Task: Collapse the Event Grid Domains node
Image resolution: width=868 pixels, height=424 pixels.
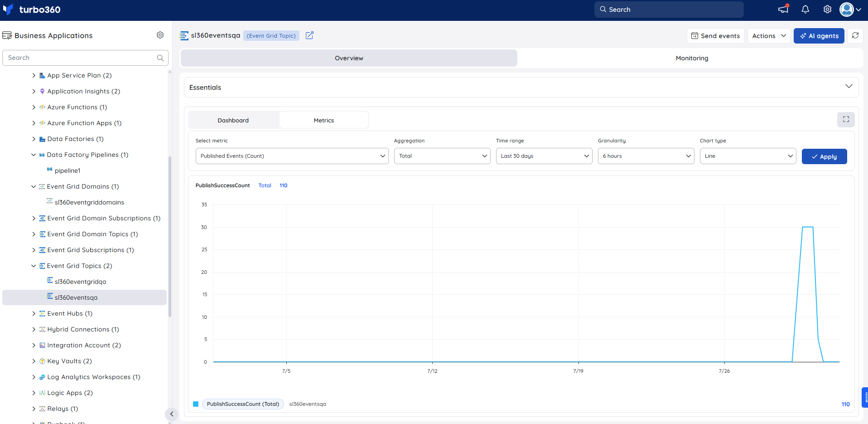Action: click(x=34, y=187)
